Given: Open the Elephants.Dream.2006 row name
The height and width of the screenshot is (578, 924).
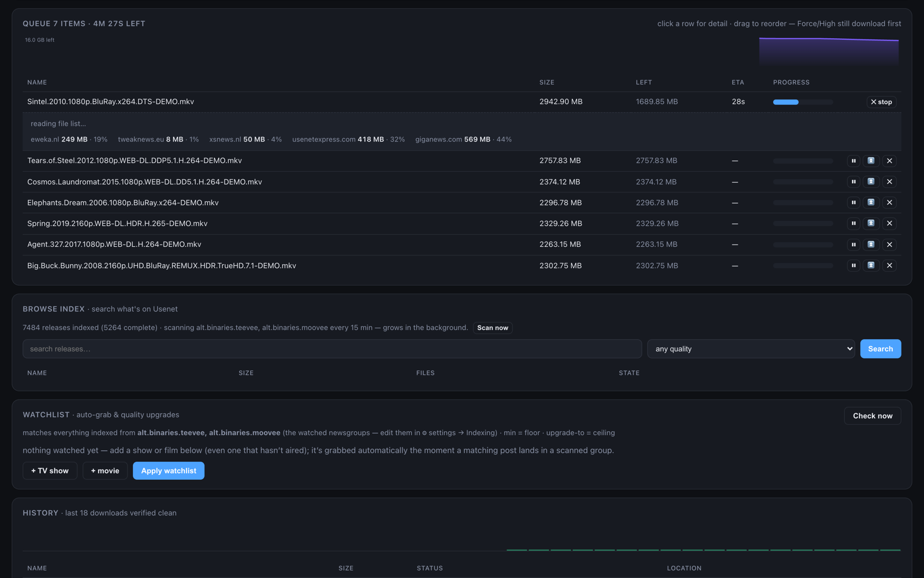Looking at the screenshot, I should (123, 202).
